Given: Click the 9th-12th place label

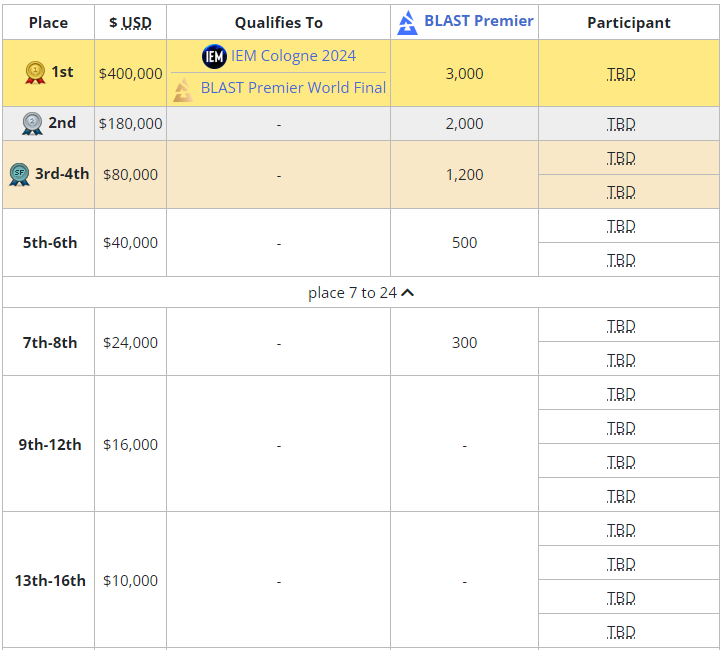Looking at the screenshot, I should tap(50, 444).
